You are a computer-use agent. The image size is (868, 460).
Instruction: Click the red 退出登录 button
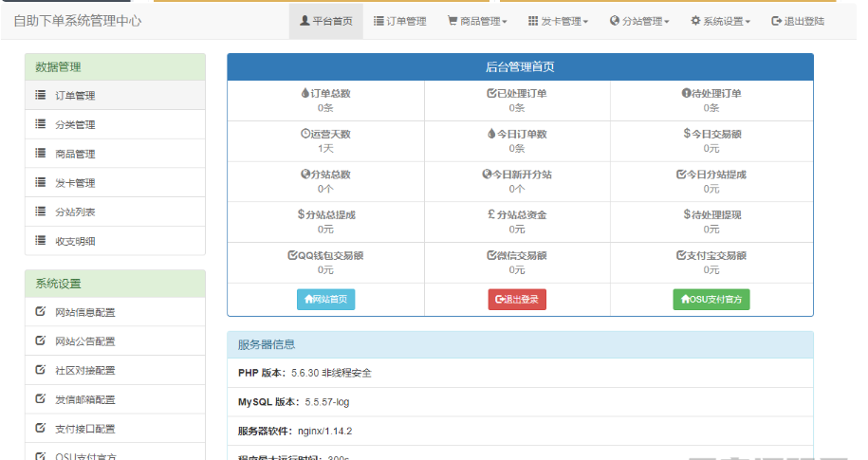click(x=517, y=300)
